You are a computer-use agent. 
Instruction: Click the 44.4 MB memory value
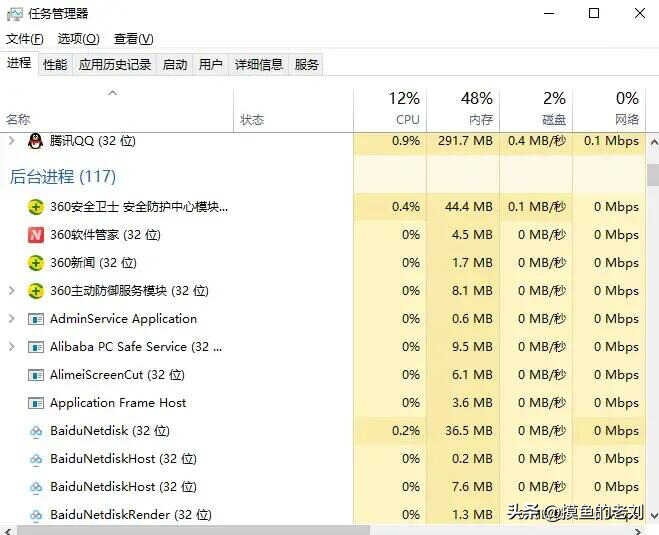coord(469,207)
